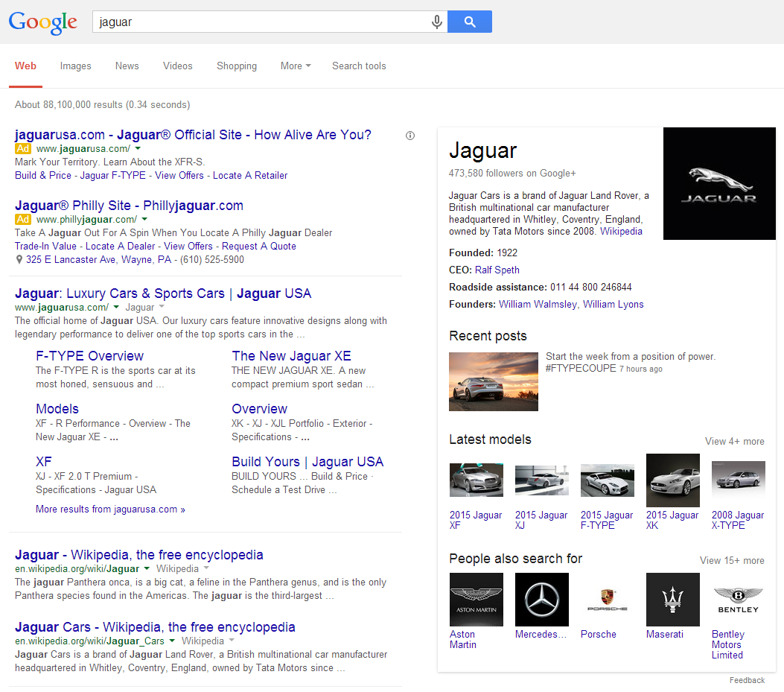This screenshot has height=692, width=784.
Task: Open The New Jaguar XE sitelink
Action: pyautogui.click(x=292, y=356)
